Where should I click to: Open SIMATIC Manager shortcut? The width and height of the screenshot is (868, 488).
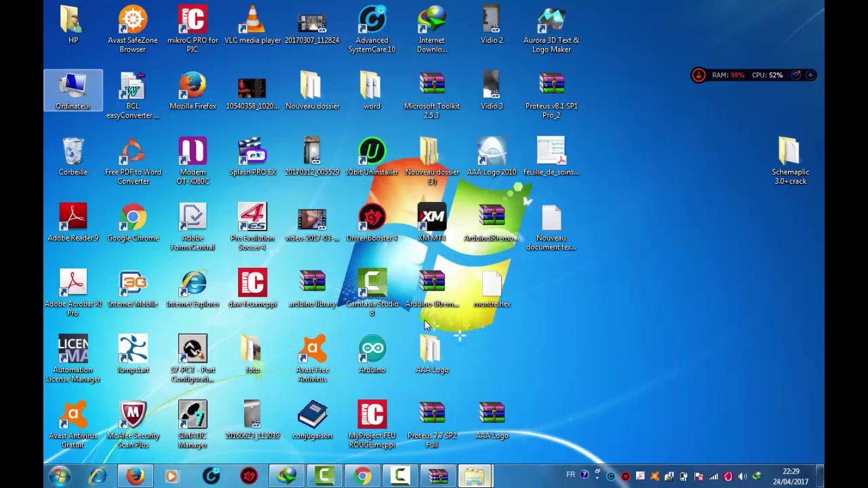click(193, 424)
